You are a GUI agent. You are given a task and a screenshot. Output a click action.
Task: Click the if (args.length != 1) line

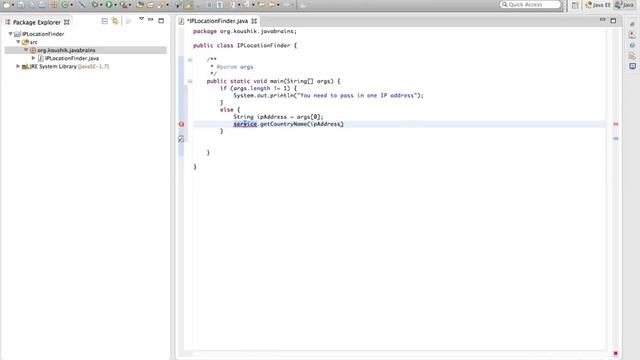[258, 88]
